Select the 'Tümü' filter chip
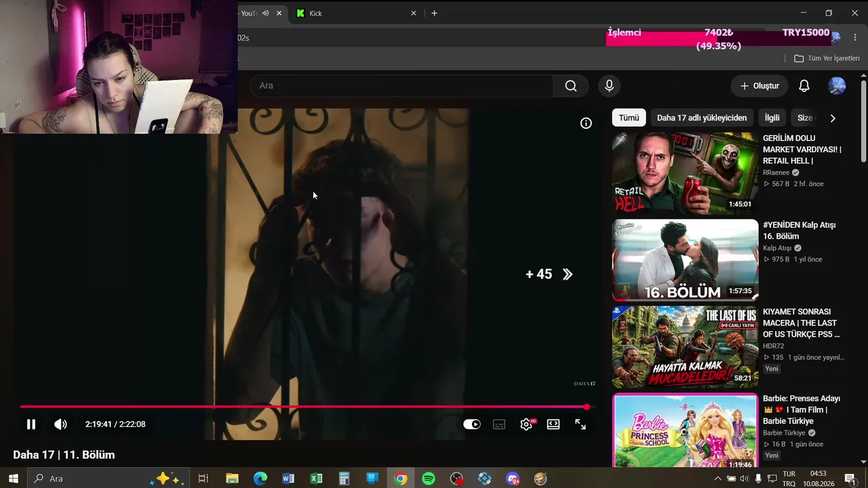The image size is (868, 488). (x=629, y=118)
